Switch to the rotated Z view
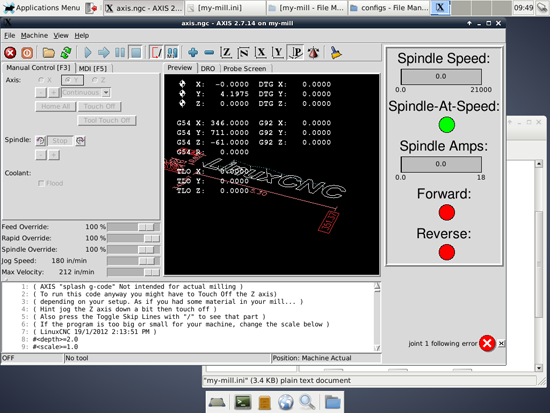 click(244, 53)
